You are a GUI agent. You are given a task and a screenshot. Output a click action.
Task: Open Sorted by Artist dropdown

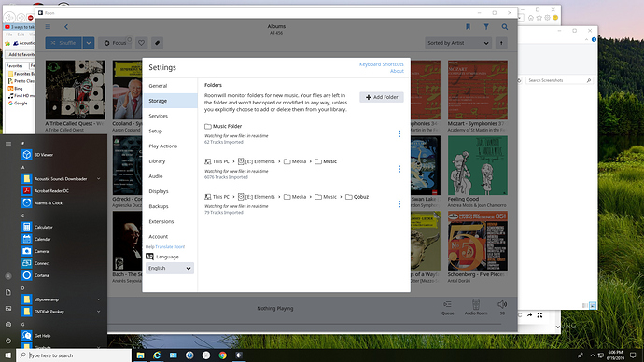[458, 43]
